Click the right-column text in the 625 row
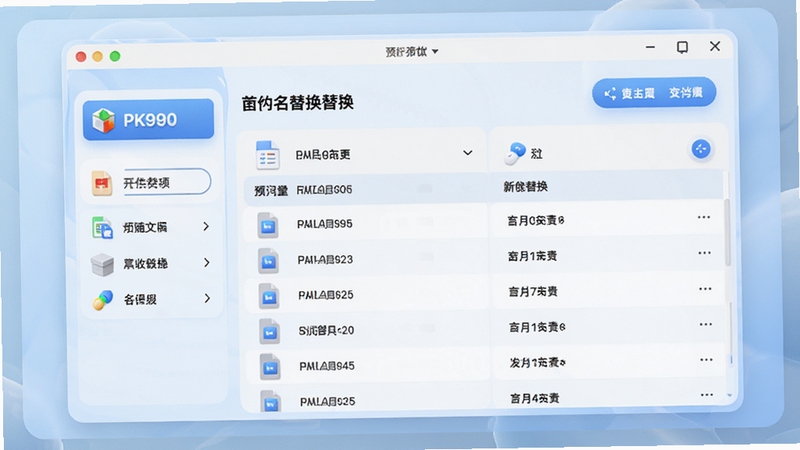 (x=533, y=292)
